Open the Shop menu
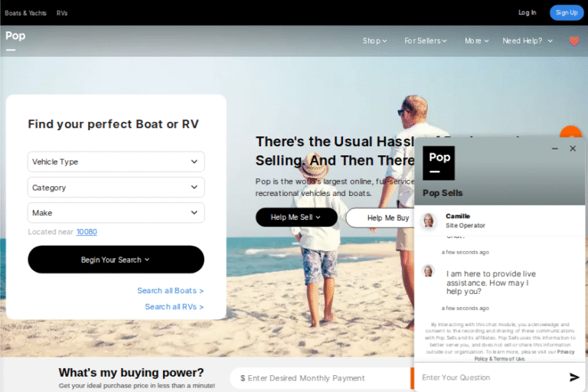The image size is (588, 392). pyautogui.click(x=374, y=41)
